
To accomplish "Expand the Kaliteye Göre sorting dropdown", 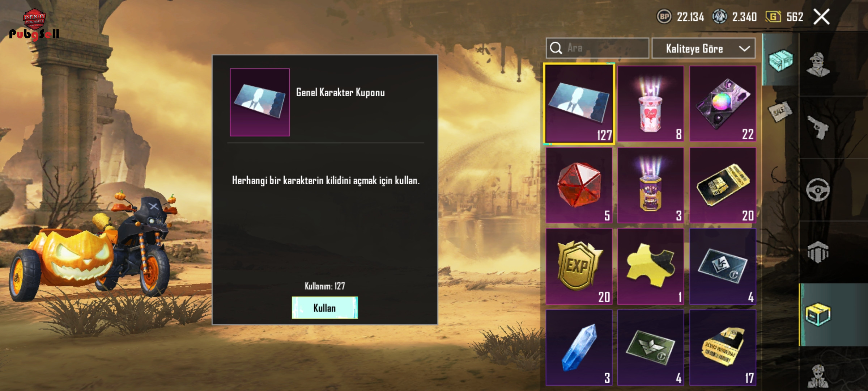I will click(x=703, y=48).
